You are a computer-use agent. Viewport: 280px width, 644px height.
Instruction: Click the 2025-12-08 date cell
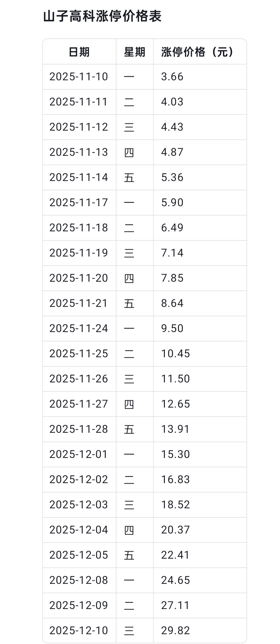point(79,580)
